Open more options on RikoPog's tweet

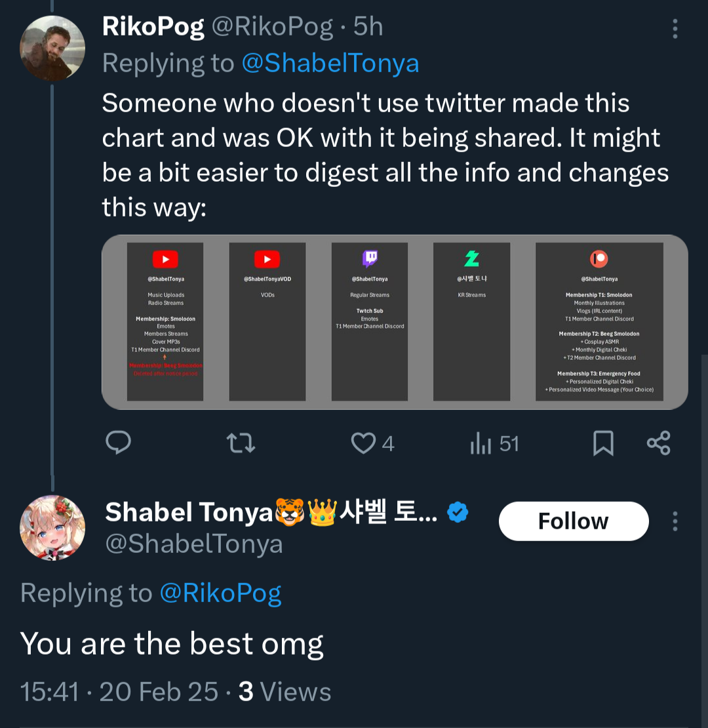click(x=675, y=28)
